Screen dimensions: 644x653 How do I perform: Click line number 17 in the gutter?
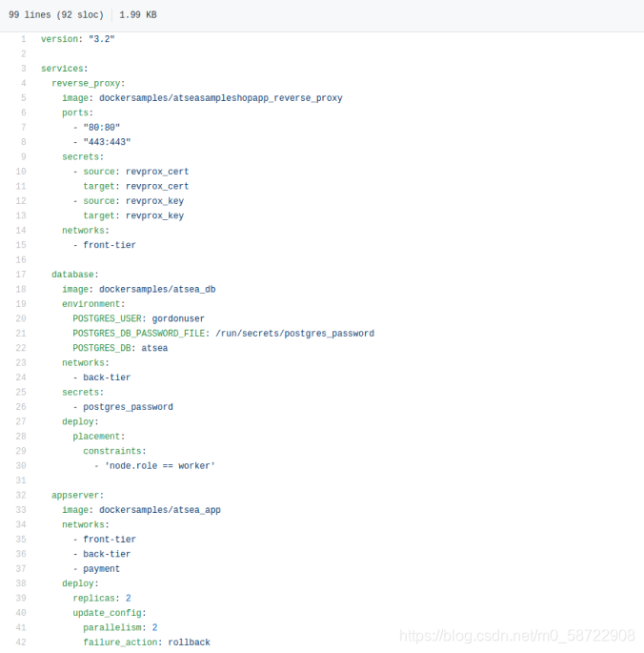[21, 275]
